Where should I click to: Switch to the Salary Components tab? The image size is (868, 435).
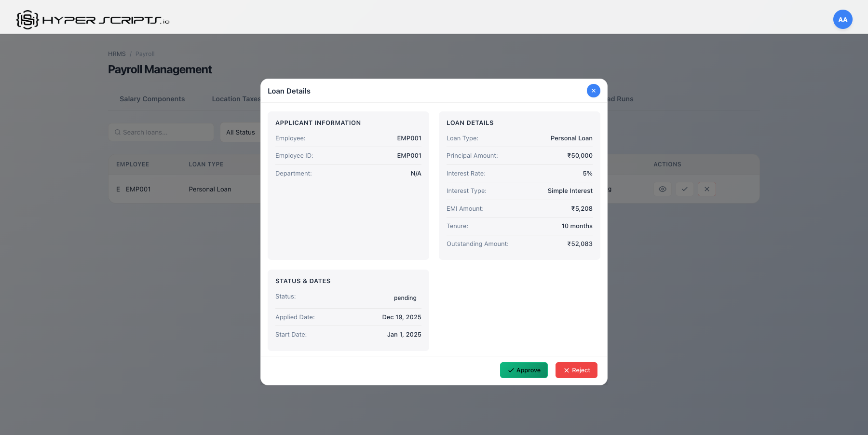[x=152, y=99]
